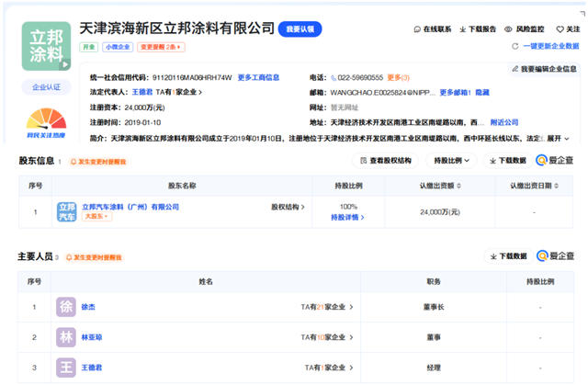Image resolution: width=588 pixels, height=385 pixels.
Task: Expand 变更提醒 tag dropdown under company name
Action: click(x=162, y=47)
